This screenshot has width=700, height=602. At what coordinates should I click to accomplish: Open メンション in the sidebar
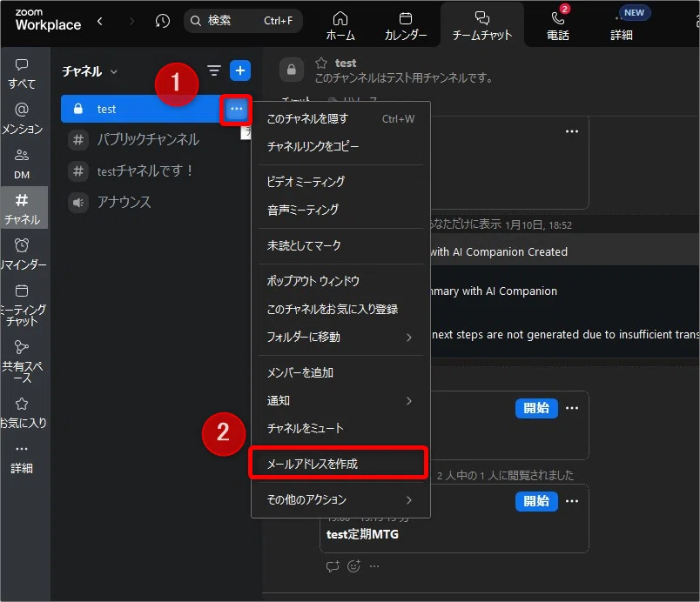(23, 118)
